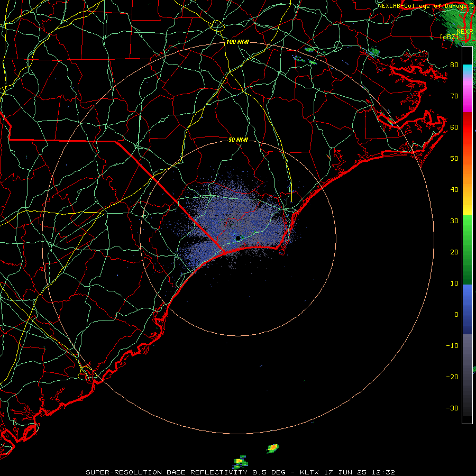Click the red band of the dBZ color bar
476x476 pixels.
click(x=467, y=122)
